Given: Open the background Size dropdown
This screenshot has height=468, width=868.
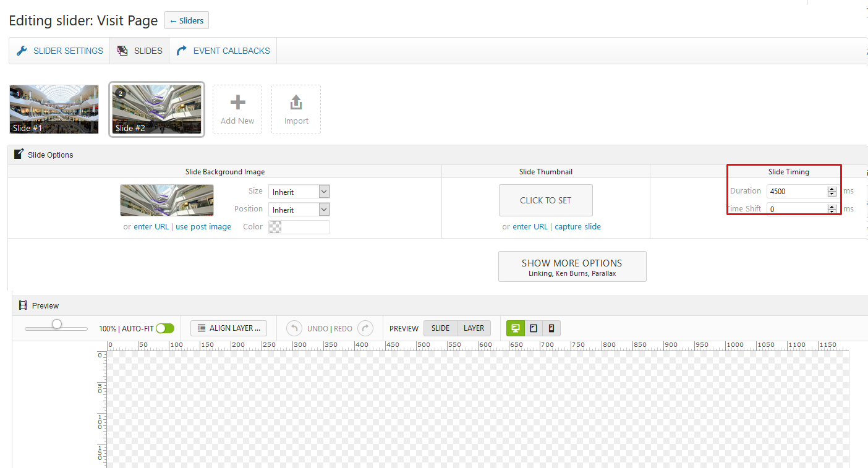Looking at the screenshot, I should 299,192.
